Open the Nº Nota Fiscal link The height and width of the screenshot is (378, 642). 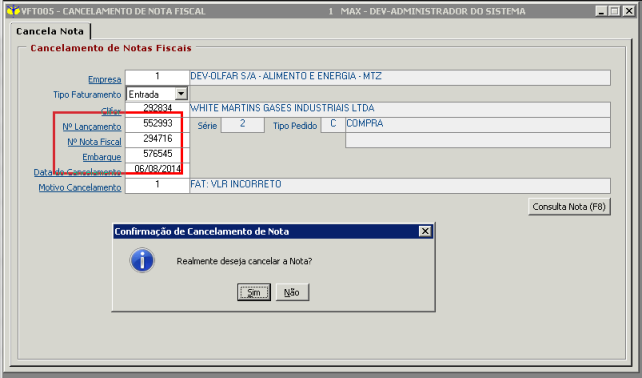[94, 142]
